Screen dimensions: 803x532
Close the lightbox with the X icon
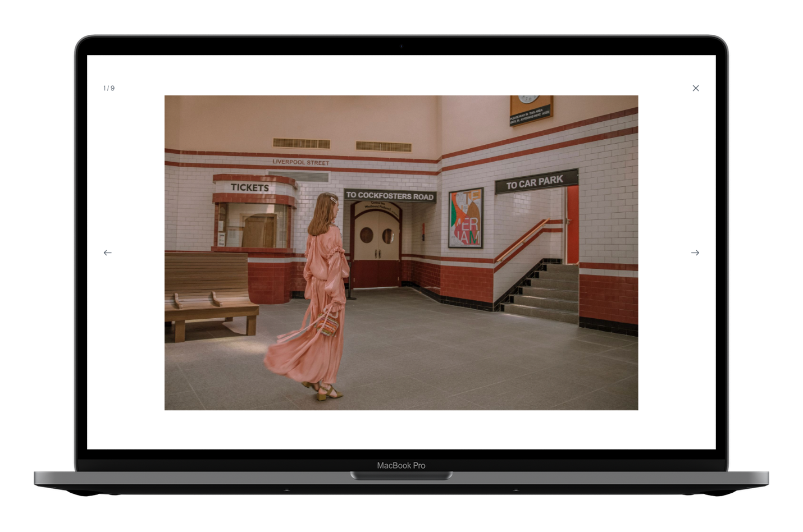point(696,88)
